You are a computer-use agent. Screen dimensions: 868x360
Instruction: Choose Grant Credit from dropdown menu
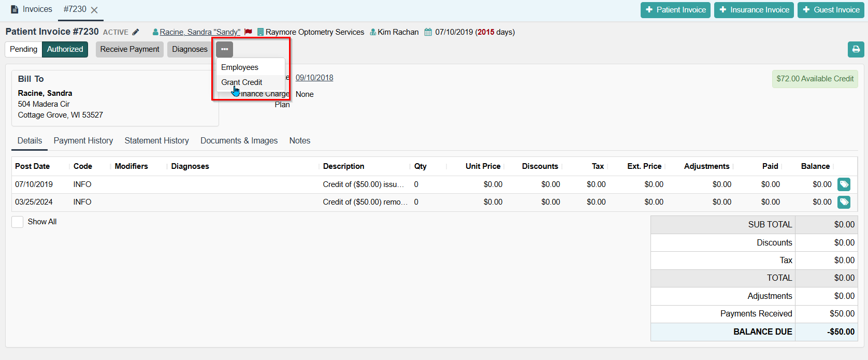pos(242,82)
